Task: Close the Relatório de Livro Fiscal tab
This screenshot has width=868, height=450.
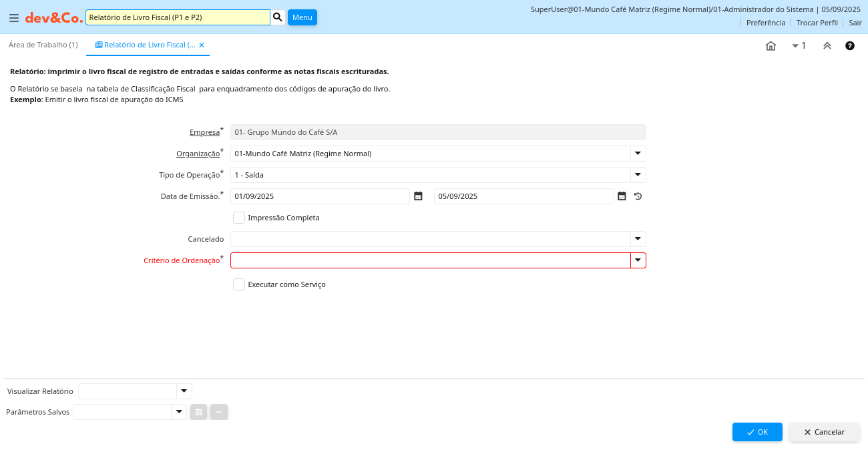Action: point(202,45)
